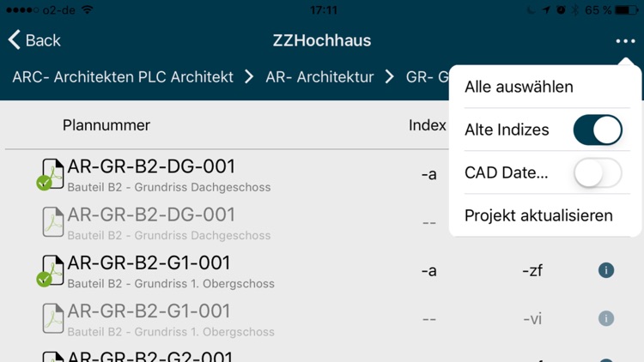Open breadcrumb 'ARC- Architekten PLC Architekt'
Image resolution: width=644 pixels, height=362 pixels.
123,76
